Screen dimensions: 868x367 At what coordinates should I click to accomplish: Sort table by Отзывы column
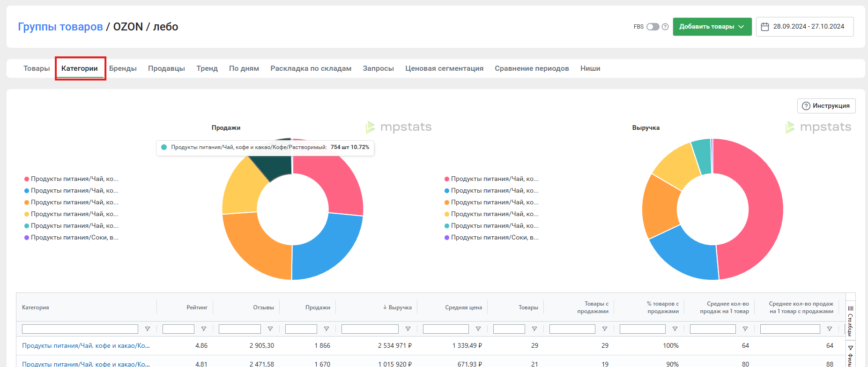pos(263,307)
